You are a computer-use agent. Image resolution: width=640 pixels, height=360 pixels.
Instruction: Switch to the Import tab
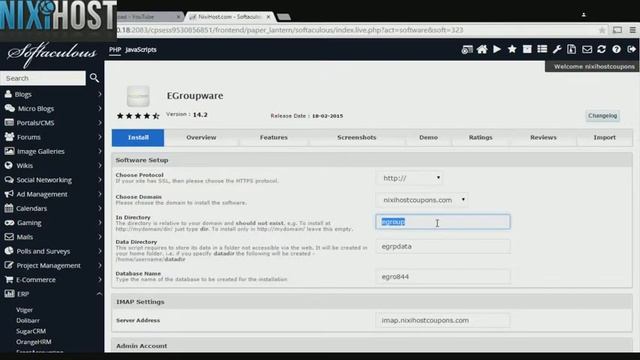pyautogui.click(x=604, y=138)
